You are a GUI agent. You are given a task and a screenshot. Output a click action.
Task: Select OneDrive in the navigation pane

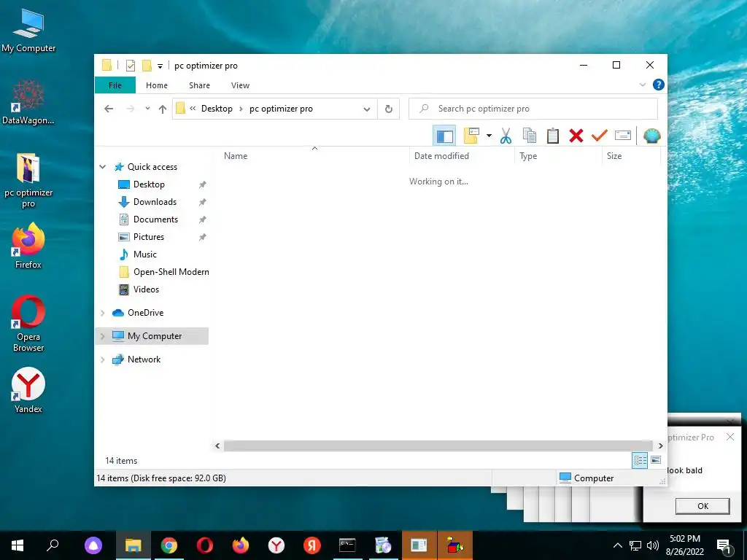145,313
